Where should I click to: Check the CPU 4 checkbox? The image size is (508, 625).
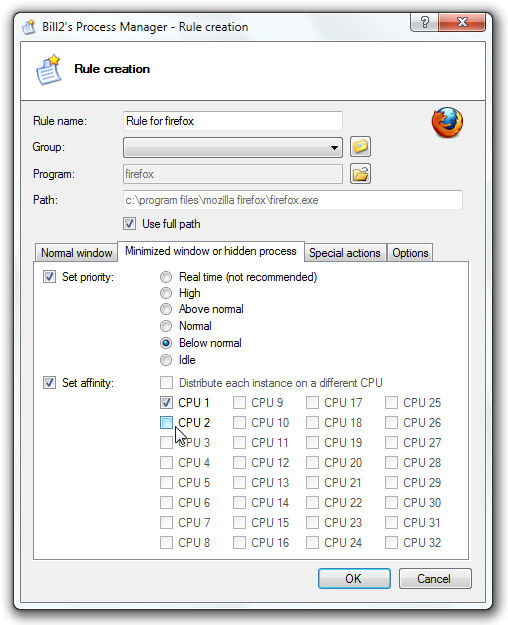coord(166,462)
